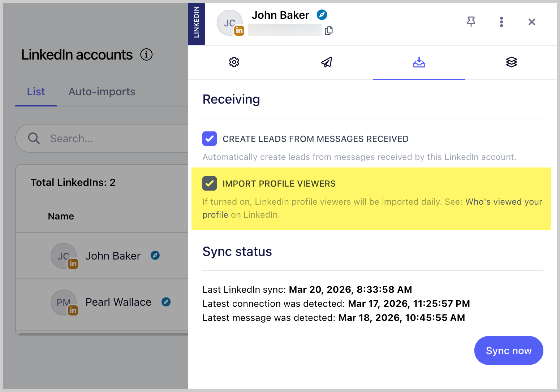The height and width of the screenshot is (392, 560).
Task: Click John Baker's JC avatar in panel header
Action: 230,23
